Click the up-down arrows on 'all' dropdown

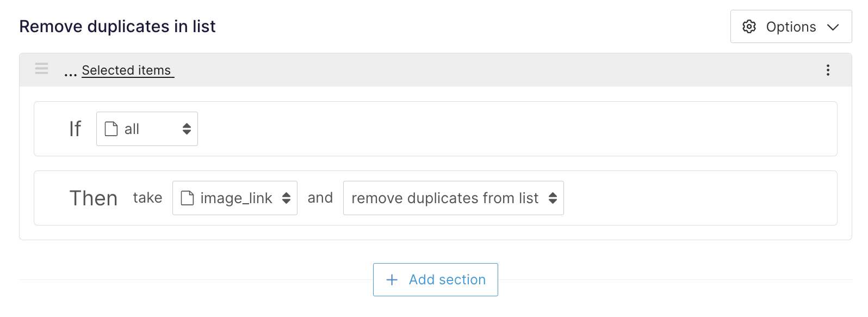pyautogui.click(x=187, y=129)
